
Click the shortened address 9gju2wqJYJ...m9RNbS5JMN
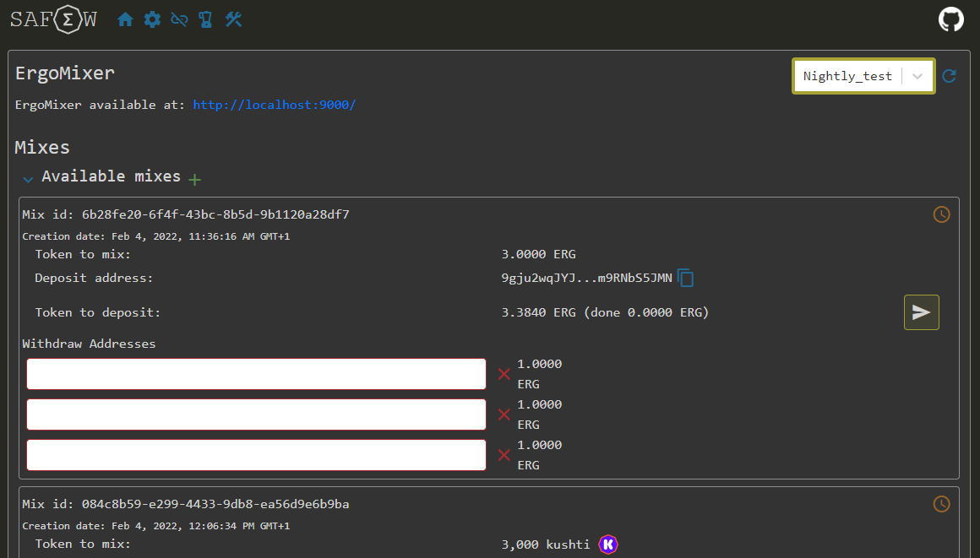coord(587,278)
